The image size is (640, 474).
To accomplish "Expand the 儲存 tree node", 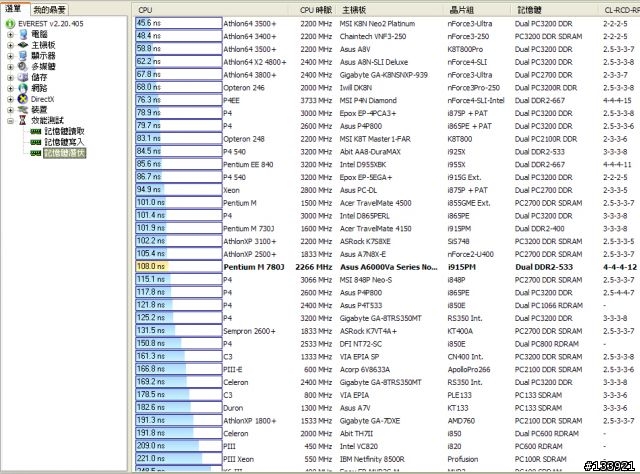I will pyautogui.click(x=11, y=78).
